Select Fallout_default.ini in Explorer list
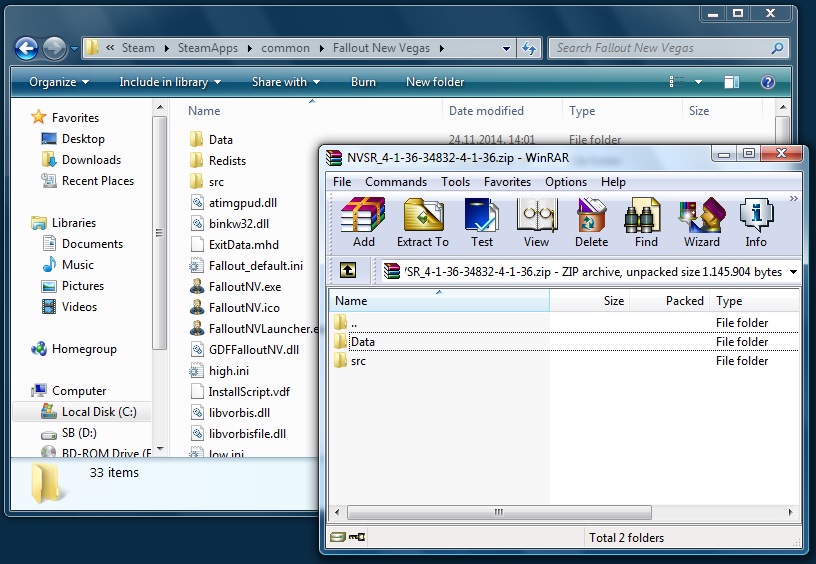This screenshot has width=816, height=564. (x=256, y=266)
